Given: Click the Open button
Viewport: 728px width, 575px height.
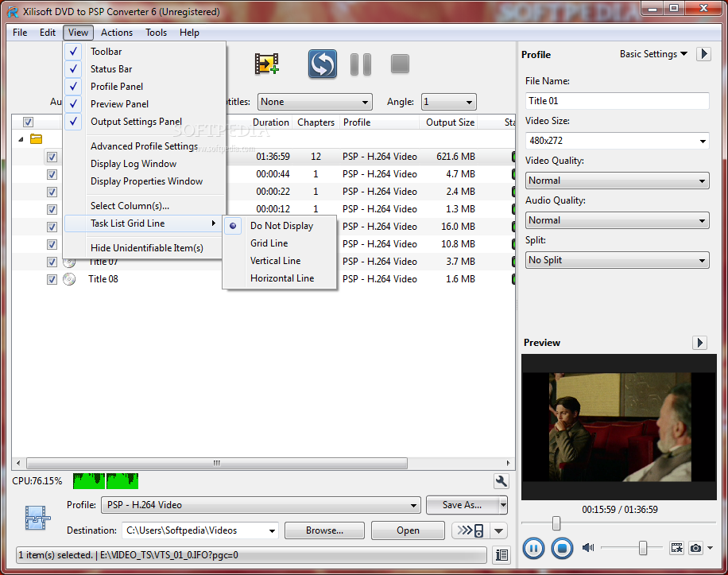Looking at the screenshot, I should 408,530.
